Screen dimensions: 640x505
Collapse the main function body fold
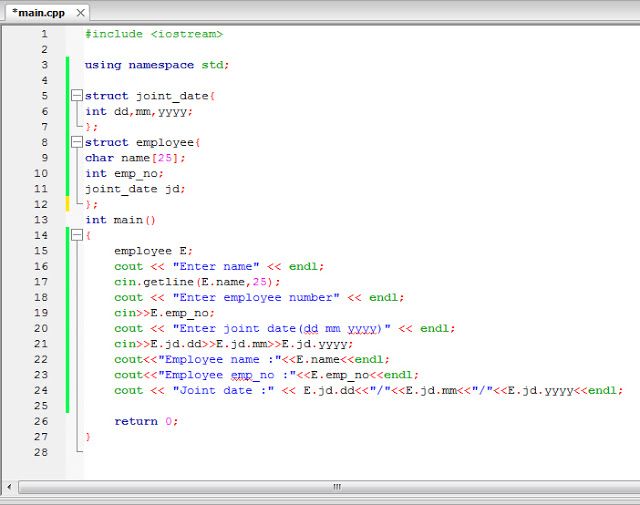coord(77,235)
